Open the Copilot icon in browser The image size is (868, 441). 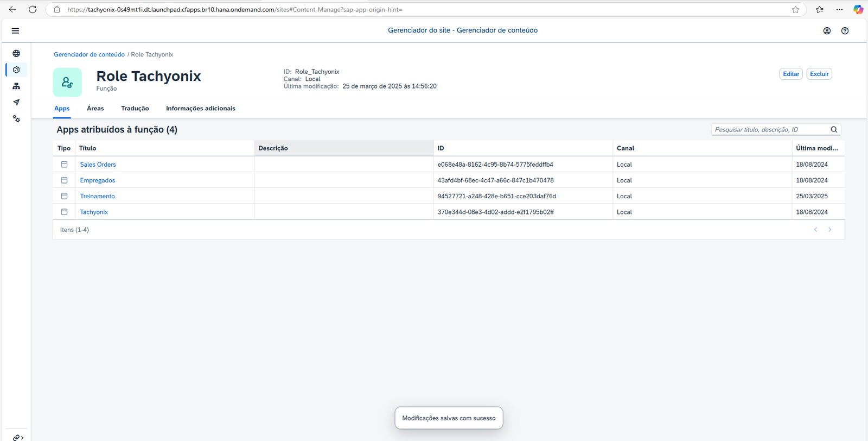[x=858, y=9]
